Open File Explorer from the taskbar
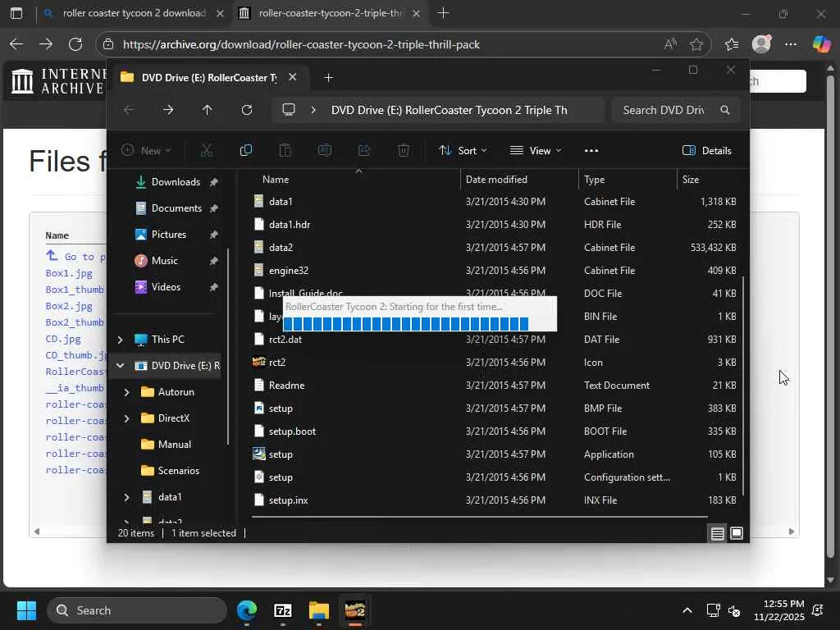The height and width of the screenshot is (630, 840). click(x=319, y=610)
